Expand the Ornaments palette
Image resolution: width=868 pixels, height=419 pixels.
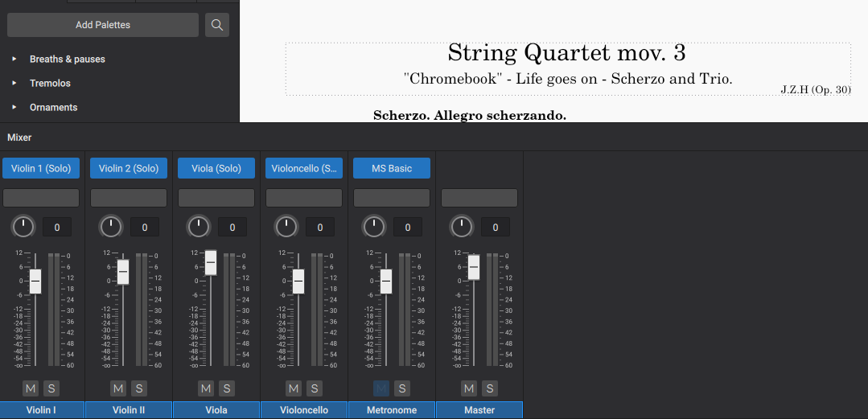(14, 107)
